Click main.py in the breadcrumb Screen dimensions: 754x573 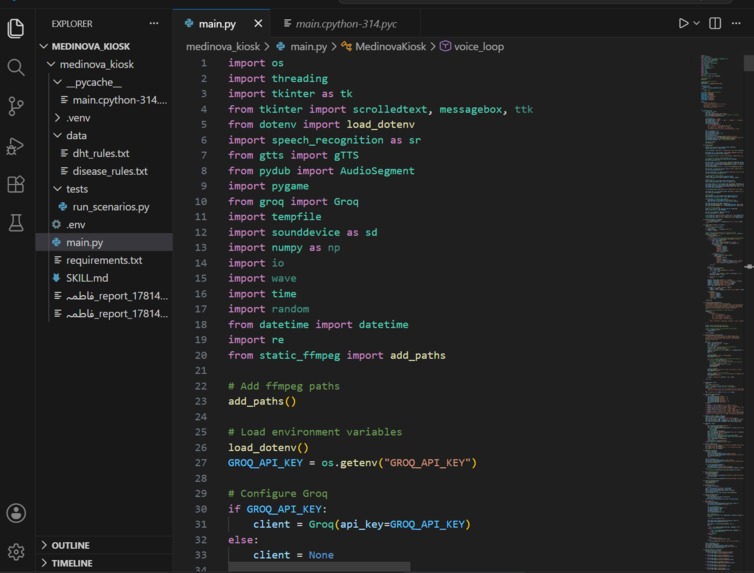pos(308,47)
